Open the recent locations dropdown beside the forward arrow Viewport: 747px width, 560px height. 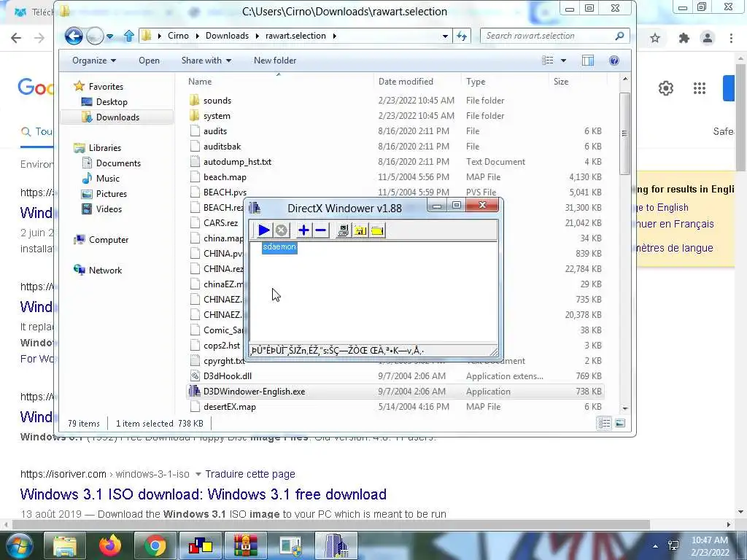pyautogui.click(x=110, y=36)
